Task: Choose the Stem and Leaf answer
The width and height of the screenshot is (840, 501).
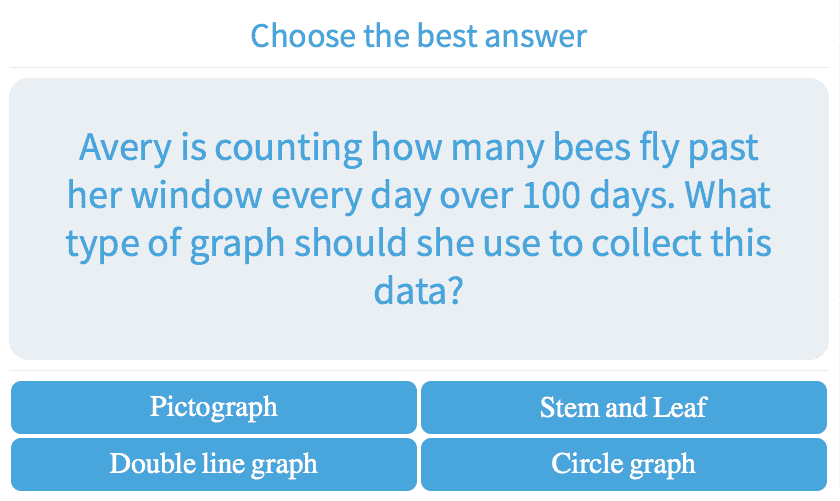Action: pos(623,407)
